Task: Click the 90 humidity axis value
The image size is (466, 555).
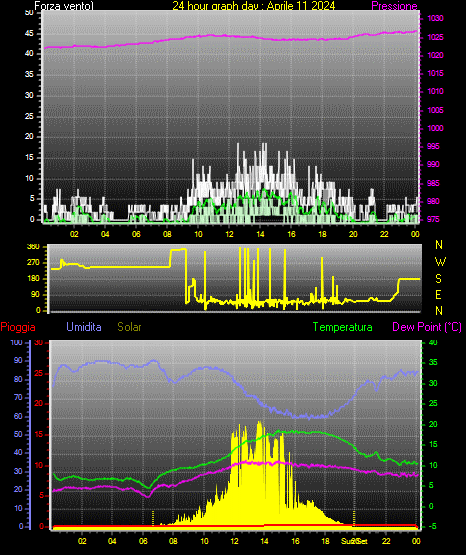Action: (x=18, y=360)
